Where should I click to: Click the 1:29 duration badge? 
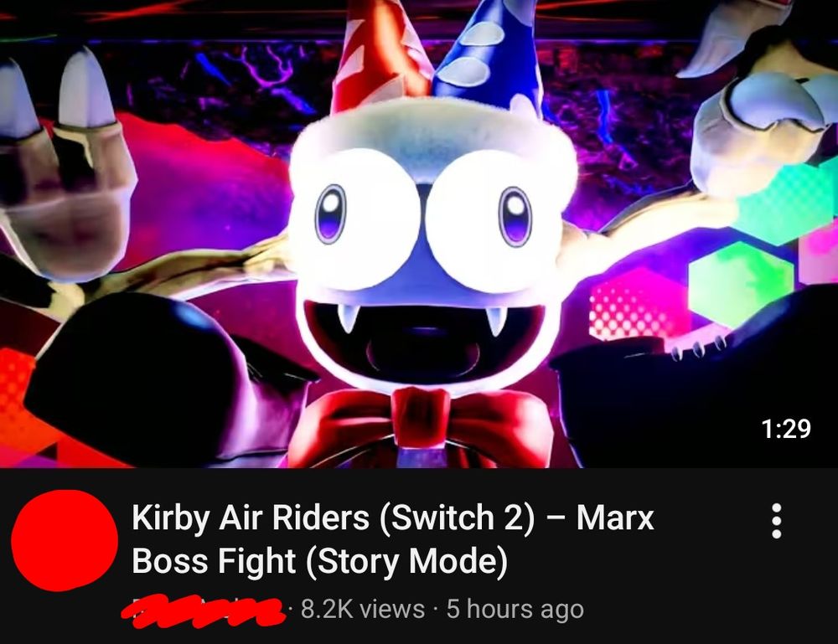[x=786, y=428]
